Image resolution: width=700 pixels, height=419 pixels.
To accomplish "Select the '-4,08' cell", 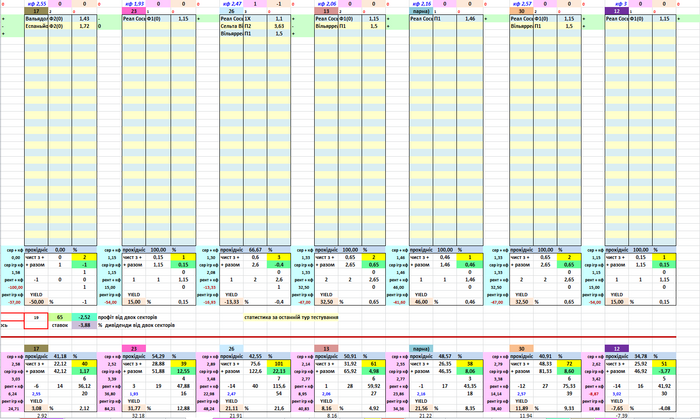I will coord(664,408).
